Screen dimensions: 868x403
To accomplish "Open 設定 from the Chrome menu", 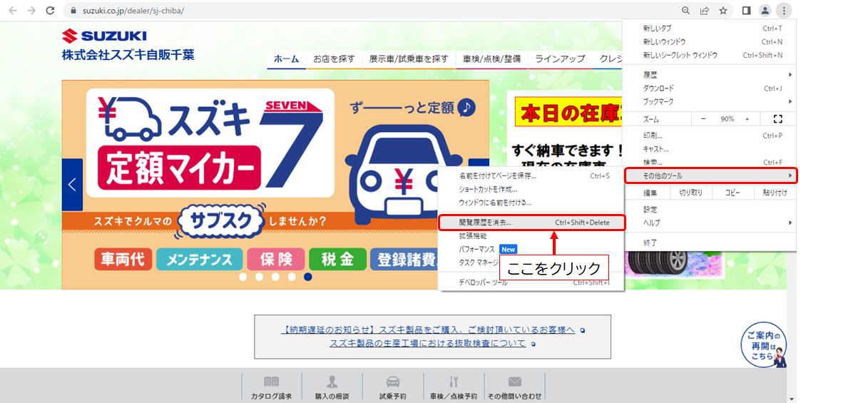I will pos(710,210).
